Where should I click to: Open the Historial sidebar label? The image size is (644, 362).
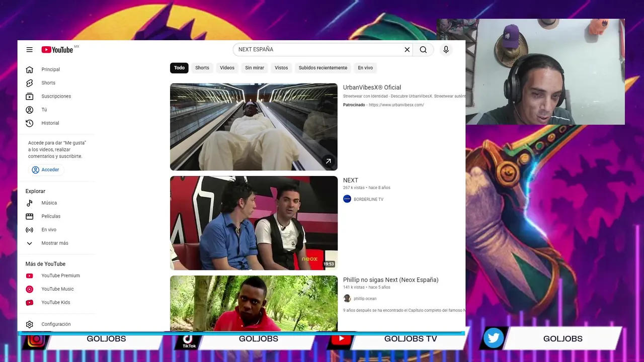(50, 123)
